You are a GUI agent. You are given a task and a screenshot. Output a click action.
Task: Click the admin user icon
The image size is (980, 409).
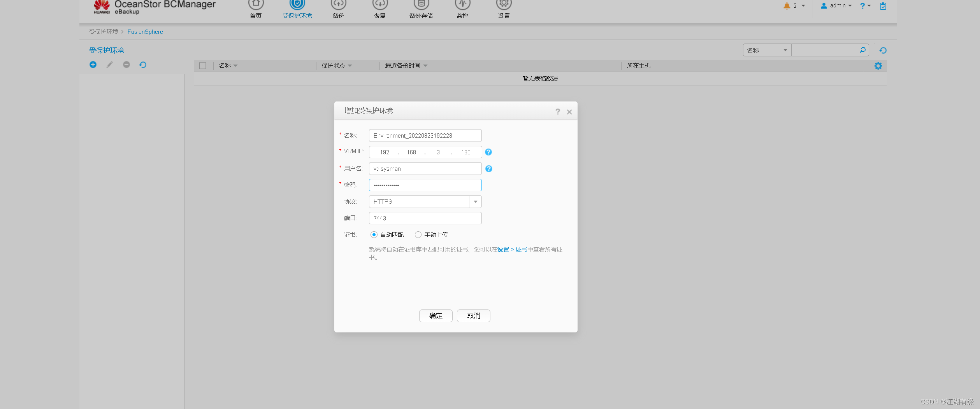tap(824, 5)
